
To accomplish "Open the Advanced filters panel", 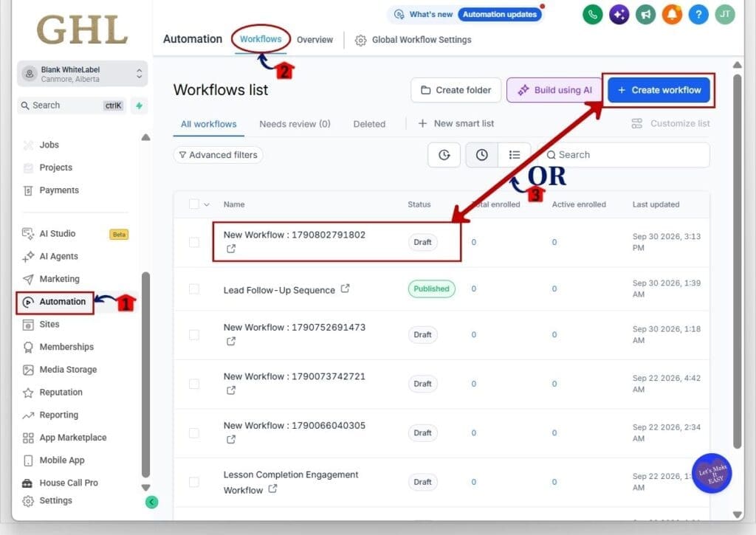I will click(x=218, y=155).
